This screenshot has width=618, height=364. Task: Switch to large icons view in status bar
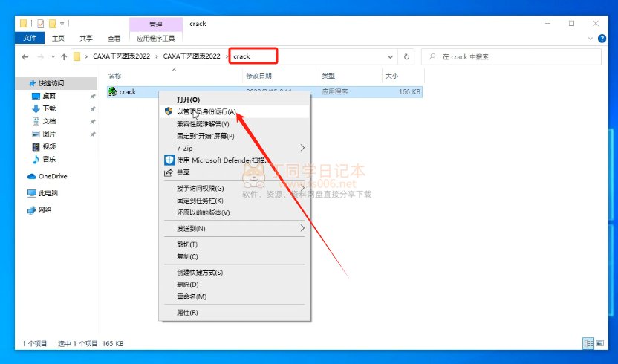600,343
